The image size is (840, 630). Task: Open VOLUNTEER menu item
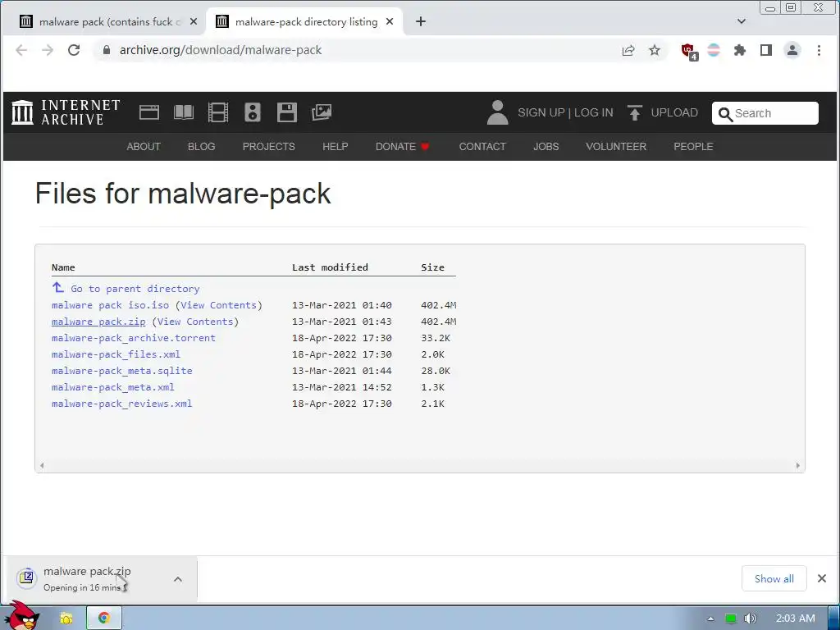(616, 147)
